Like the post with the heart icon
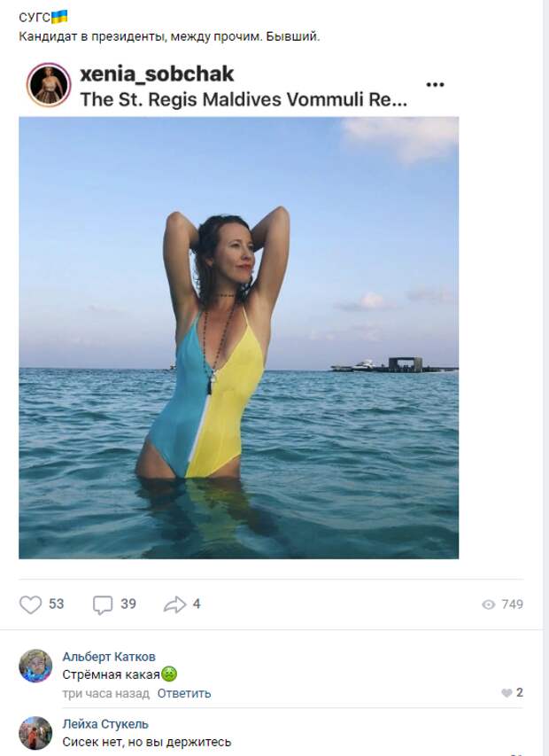The image size is (549, 756). (30, 604)
